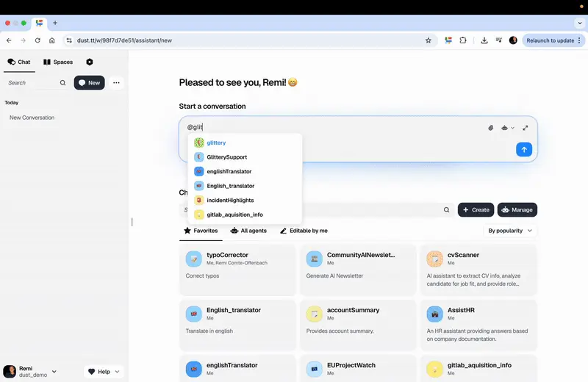The height and width of the screenshot is (382, 588).
Task: Attach a file with the paperclip icon
Action: pyautogui.click(x=490, y=128)
